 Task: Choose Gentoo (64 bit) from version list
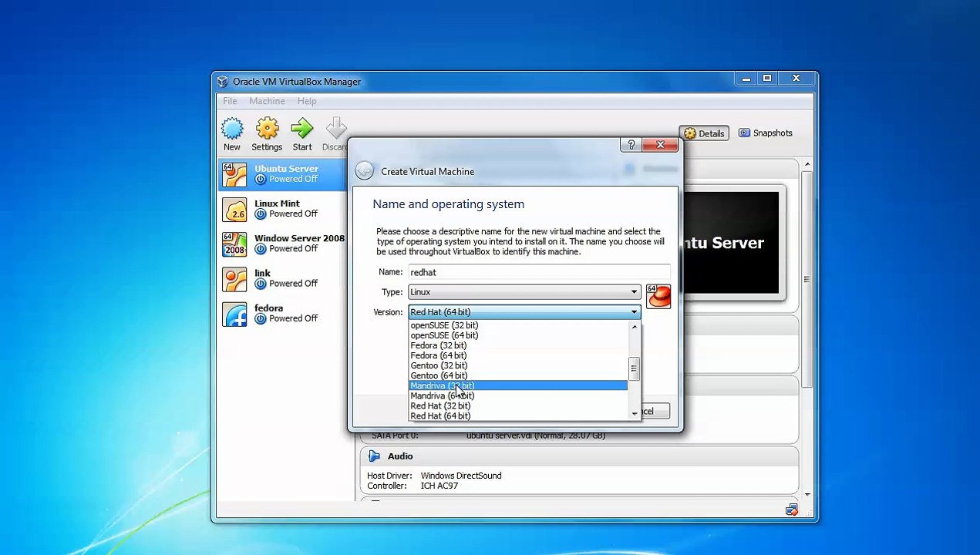(x=518, y=375)
